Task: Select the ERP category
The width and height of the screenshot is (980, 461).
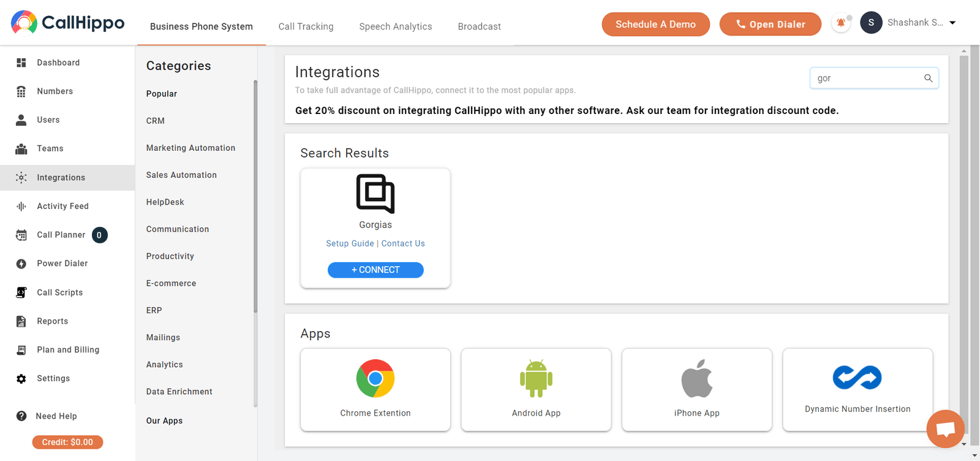Action: [154, 310]
